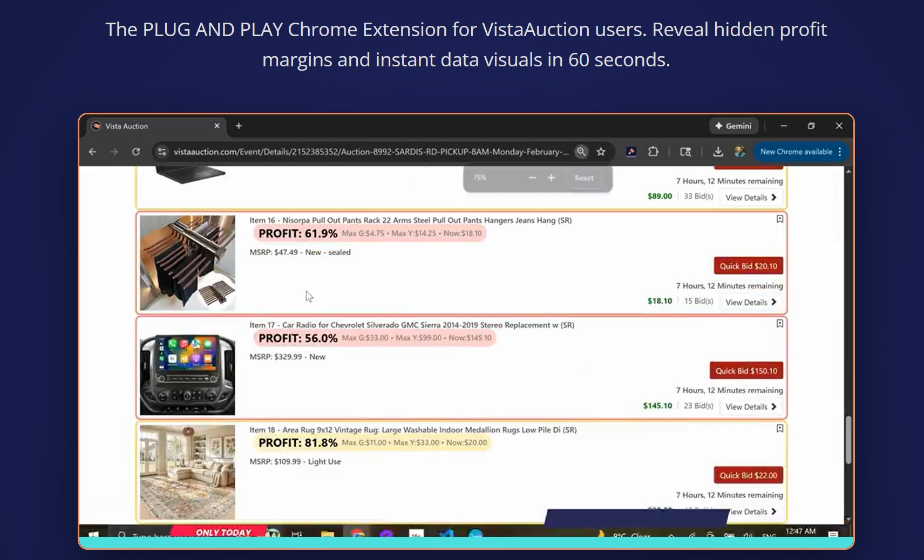This screenshot has width=924, height=560.
Task: Click the scrollbar's down arrow
Action: 848,519
